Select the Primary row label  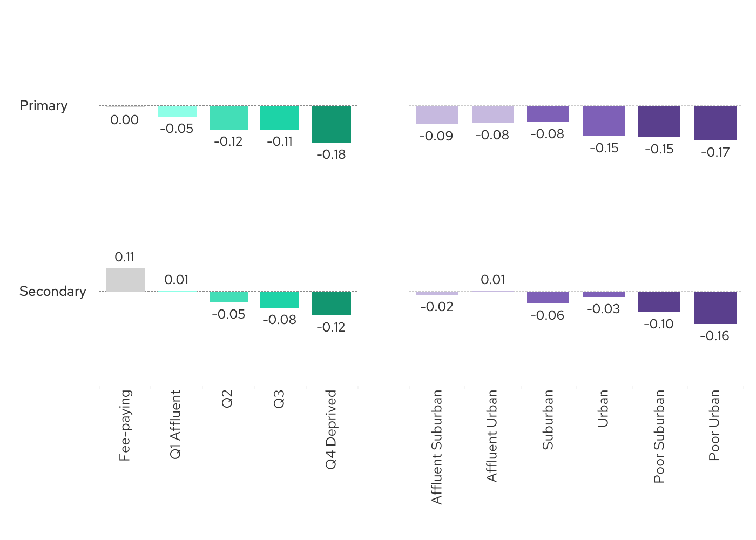pyautogui.click(x=44, y=105)
